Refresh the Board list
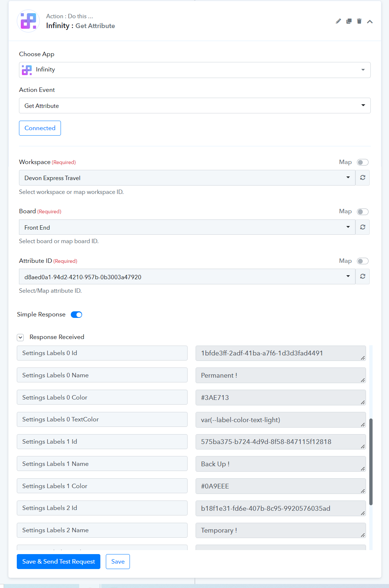This screenshot has height=588, width=389. pos(363,227)
